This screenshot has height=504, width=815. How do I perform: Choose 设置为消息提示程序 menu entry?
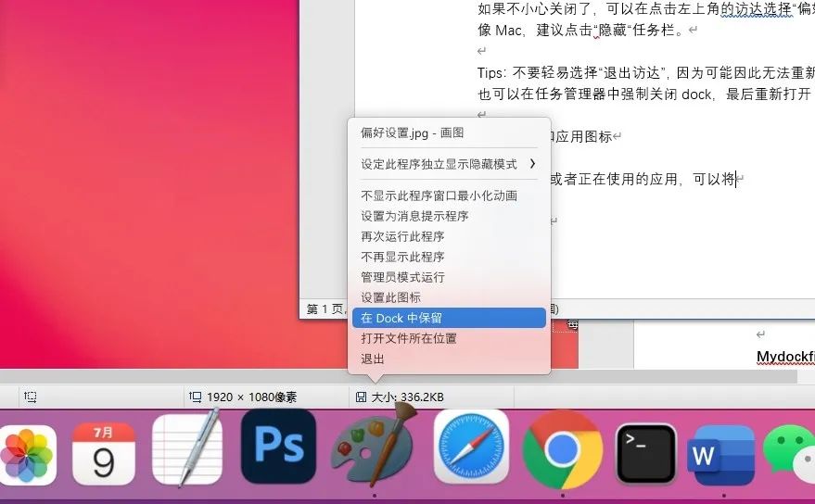click(x=449, y=216)
